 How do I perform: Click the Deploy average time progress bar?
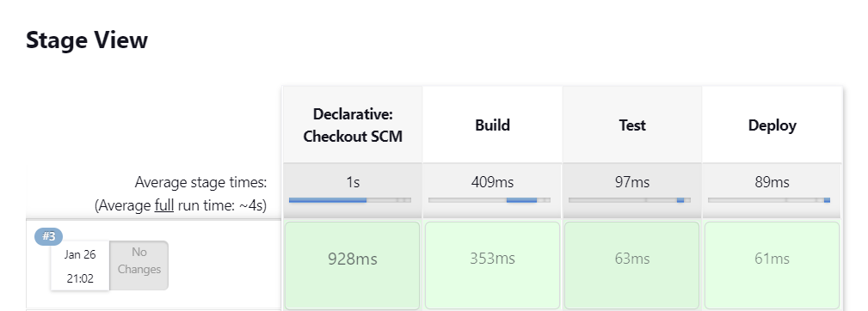(x=769, y=200)
